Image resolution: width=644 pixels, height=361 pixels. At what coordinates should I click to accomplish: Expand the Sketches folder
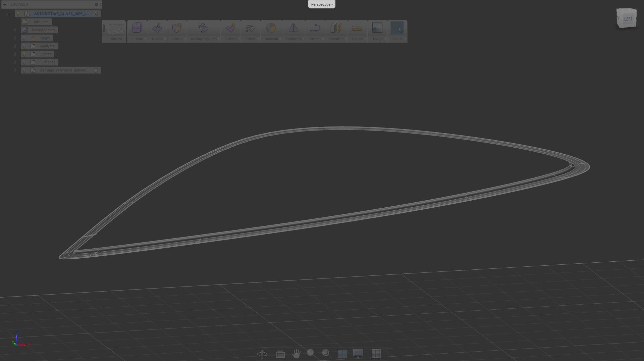(15, 62)
